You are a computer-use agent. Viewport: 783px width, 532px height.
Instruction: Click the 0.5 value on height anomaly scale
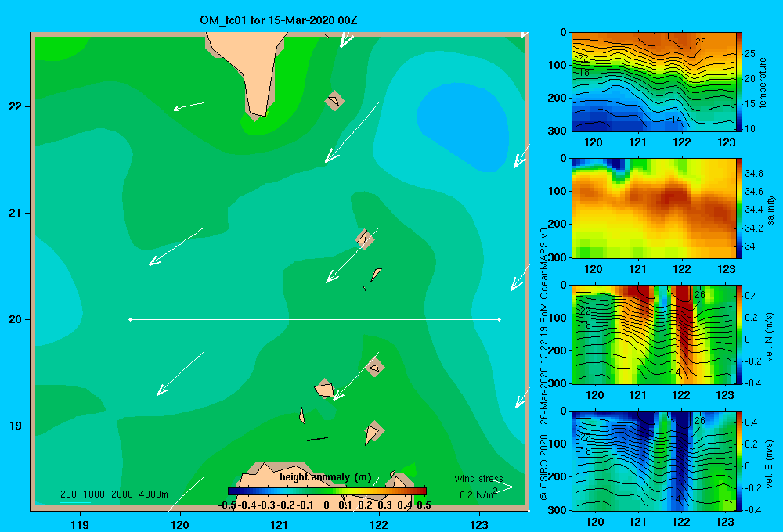point(424,505)
